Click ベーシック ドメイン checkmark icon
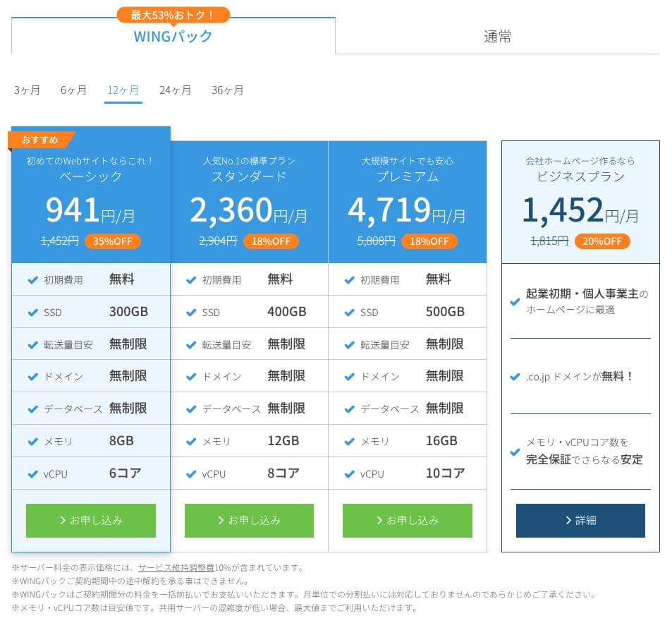Image resolution: width=672 pixels, height=623 pixels. [x=33, y=377]
